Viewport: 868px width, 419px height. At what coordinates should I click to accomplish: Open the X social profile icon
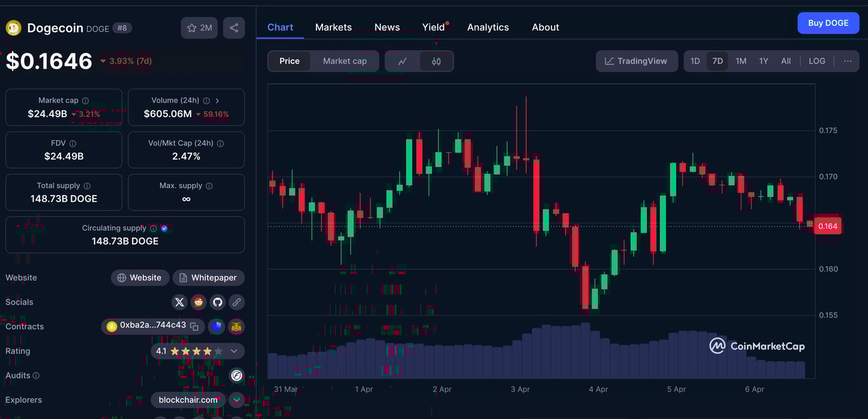(x=179, y=302)
